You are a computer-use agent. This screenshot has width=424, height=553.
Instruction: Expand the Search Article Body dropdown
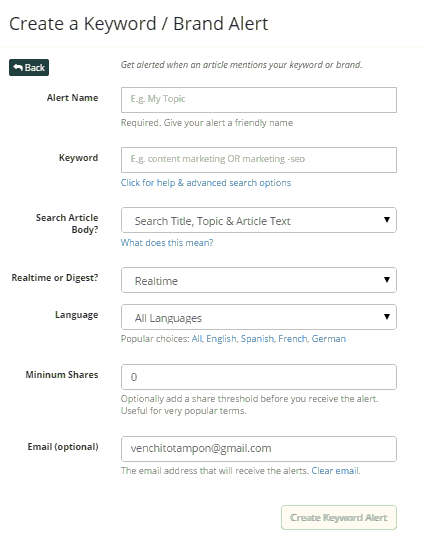[x=259, y=220]
